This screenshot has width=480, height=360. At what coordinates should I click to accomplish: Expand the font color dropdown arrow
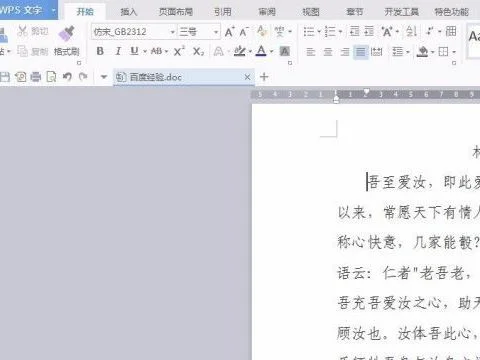tap(271, 52)
